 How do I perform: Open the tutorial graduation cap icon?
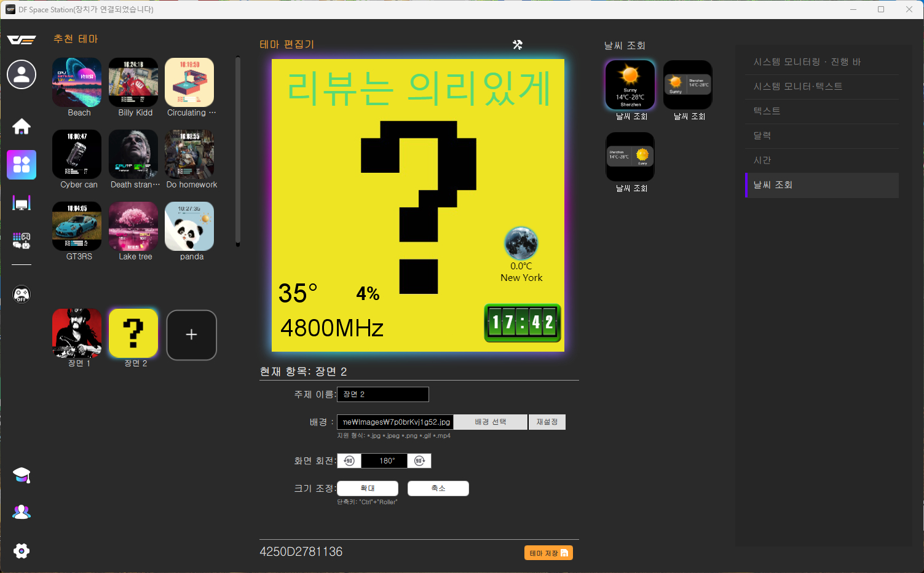pos(22,475)
